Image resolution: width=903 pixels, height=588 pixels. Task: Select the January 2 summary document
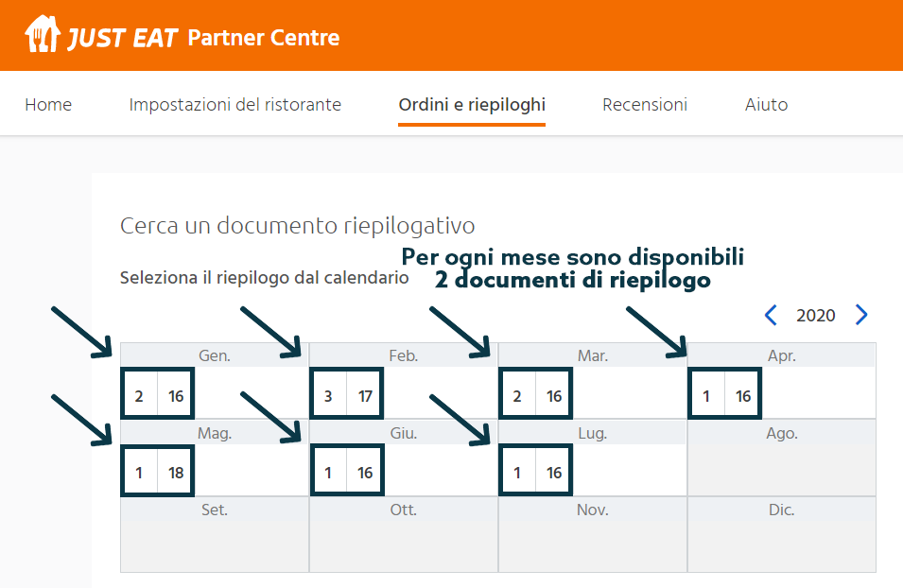139,396
